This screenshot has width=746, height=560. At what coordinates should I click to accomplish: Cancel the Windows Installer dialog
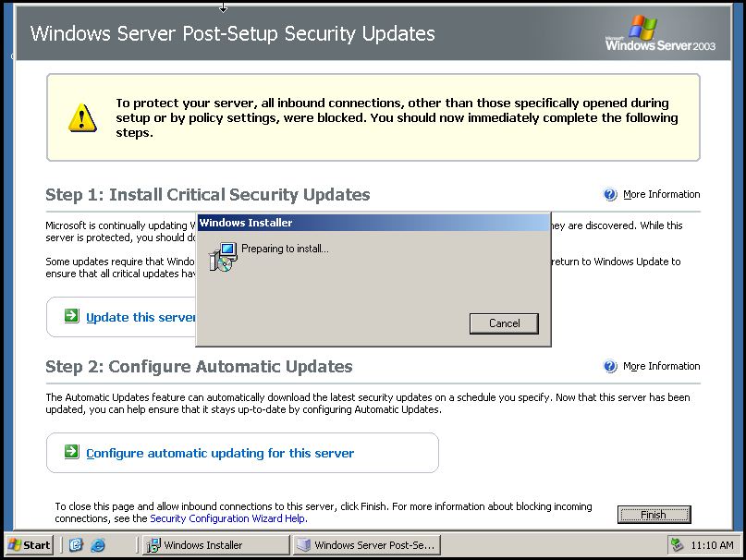504,323
